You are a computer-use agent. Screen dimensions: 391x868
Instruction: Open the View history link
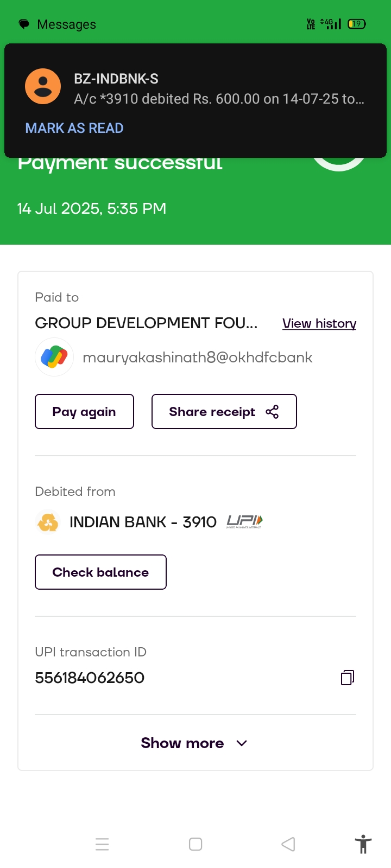point(319,324)
